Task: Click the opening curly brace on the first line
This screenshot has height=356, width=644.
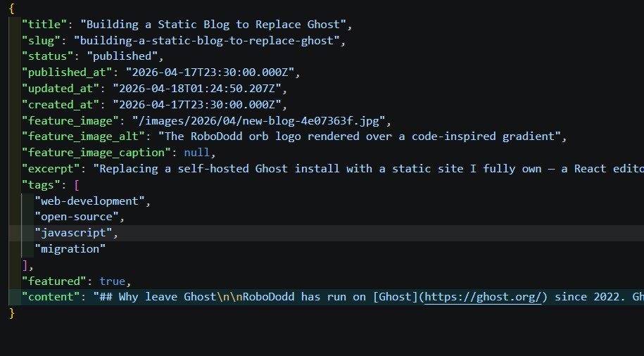Action: [x=11, y=8]
